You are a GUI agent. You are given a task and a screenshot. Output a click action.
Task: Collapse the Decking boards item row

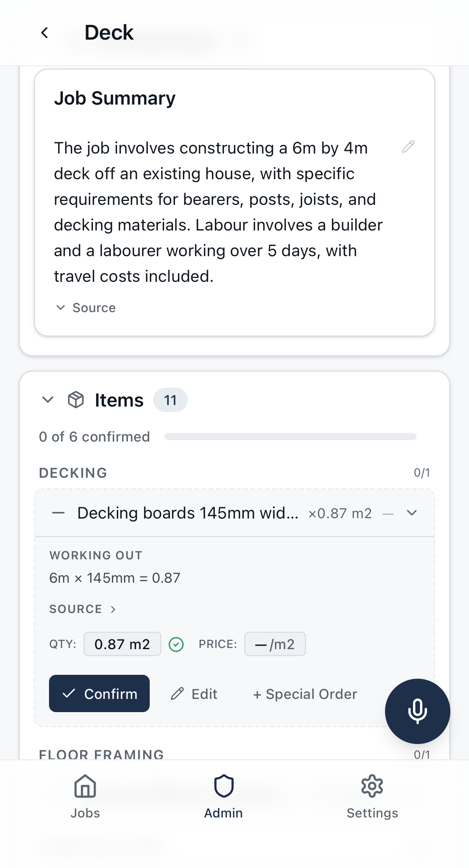(x=412, y=513)
